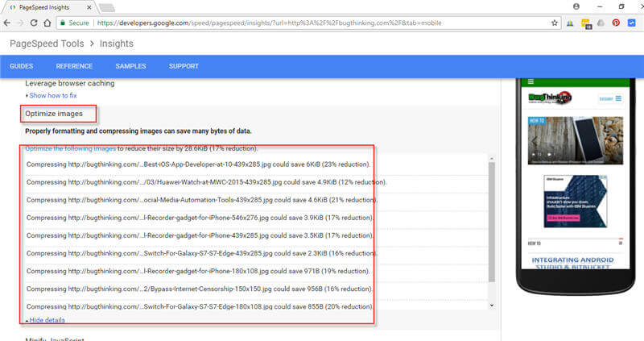Open the Optimize the following images link
The image size is (644, 341).
click(x=71, y=148)
